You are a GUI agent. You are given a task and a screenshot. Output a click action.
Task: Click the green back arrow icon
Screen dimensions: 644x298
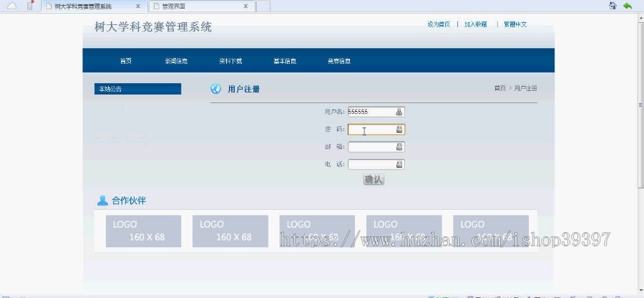[x=627, y=6]
